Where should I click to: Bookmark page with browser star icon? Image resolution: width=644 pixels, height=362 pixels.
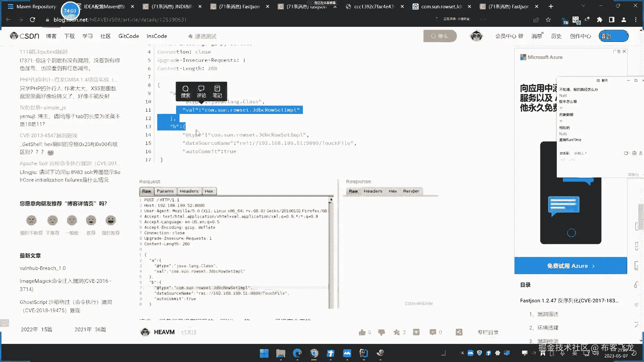(x=548, y=20)
